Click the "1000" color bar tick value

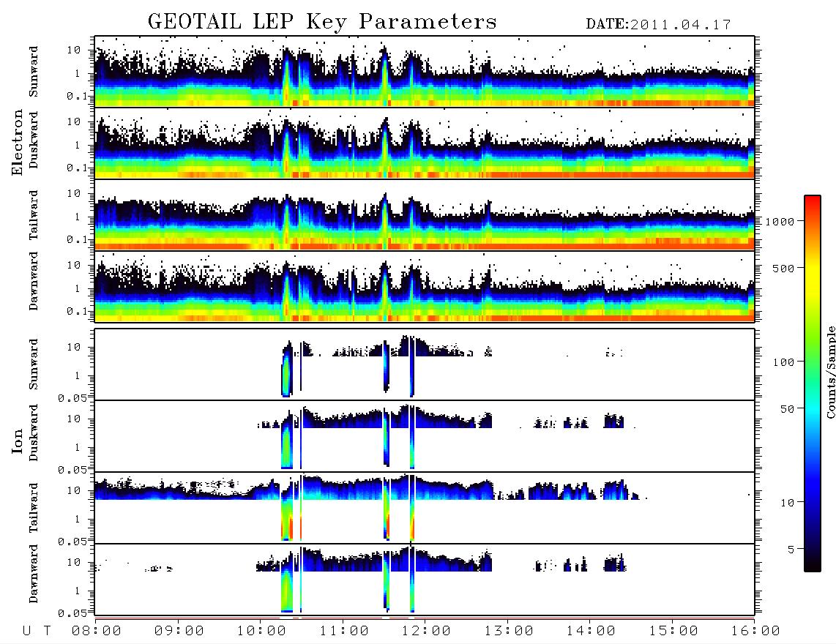pos(780,222)
